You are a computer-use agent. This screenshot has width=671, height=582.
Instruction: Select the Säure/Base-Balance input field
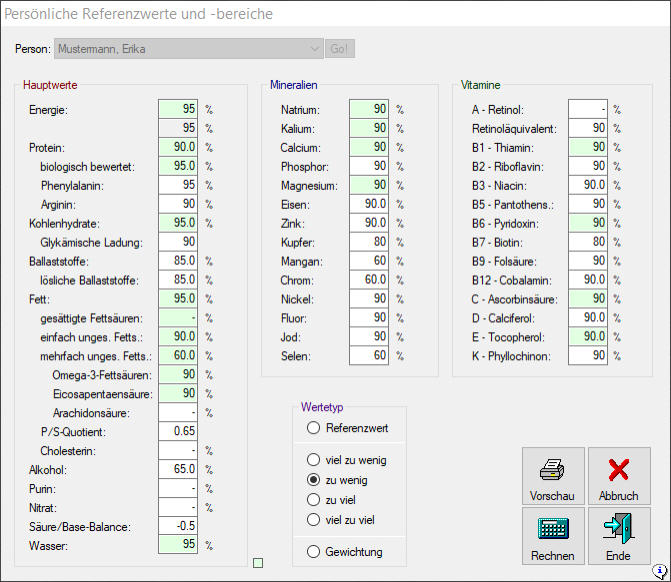coord(177,526)
